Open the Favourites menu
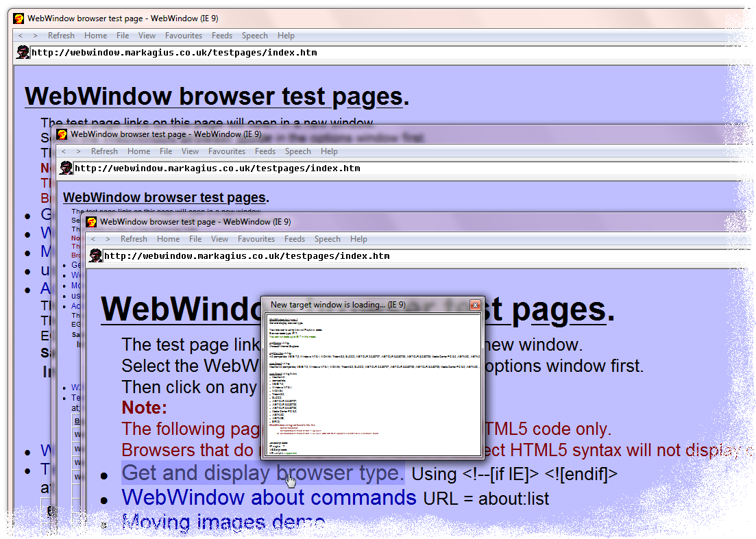The height and width of the screenshot is (539, 756). click(256, 238)
